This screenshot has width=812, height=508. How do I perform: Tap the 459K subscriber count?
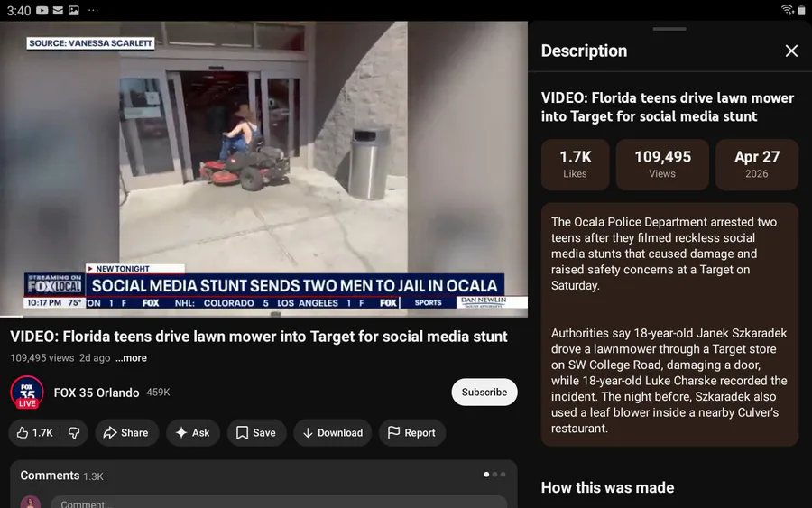click(158, 392)
